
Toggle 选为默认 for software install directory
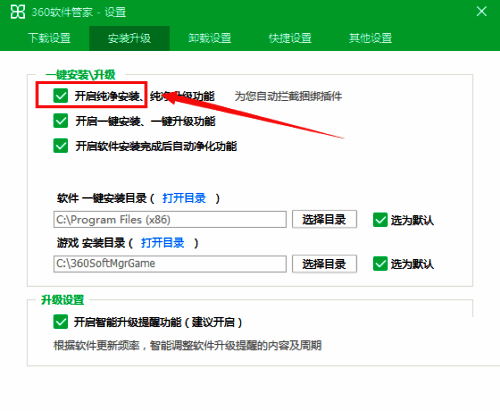380,220
